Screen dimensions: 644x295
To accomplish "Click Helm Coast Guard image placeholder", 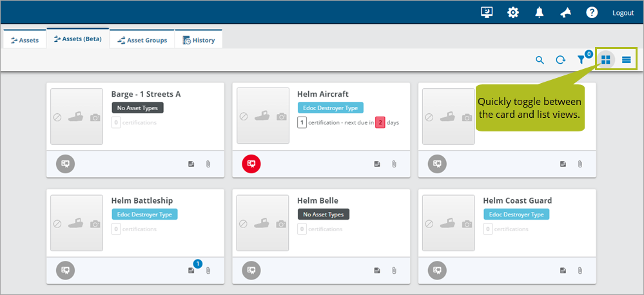I will (449, 224).
